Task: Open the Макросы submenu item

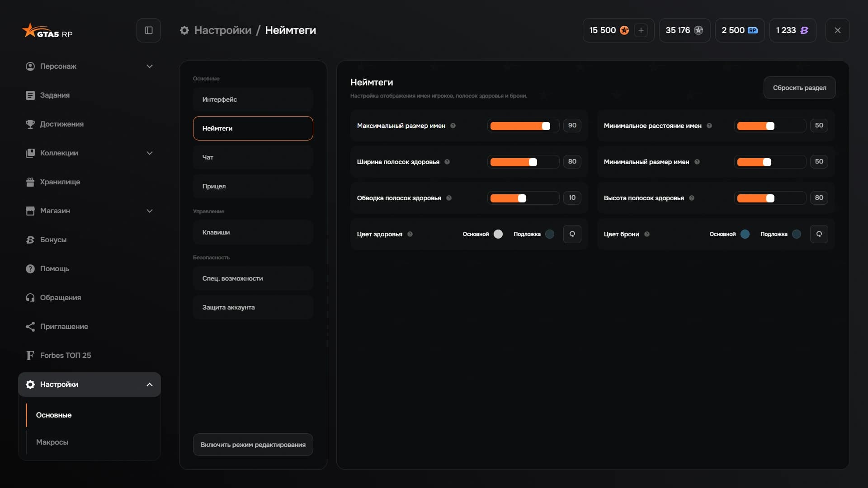Action: point(52,442)
